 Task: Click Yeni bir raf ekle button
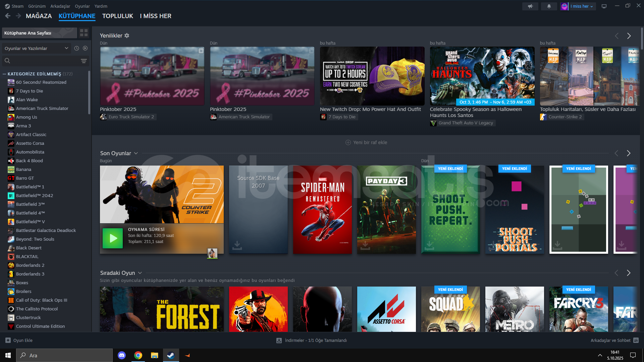366,142
